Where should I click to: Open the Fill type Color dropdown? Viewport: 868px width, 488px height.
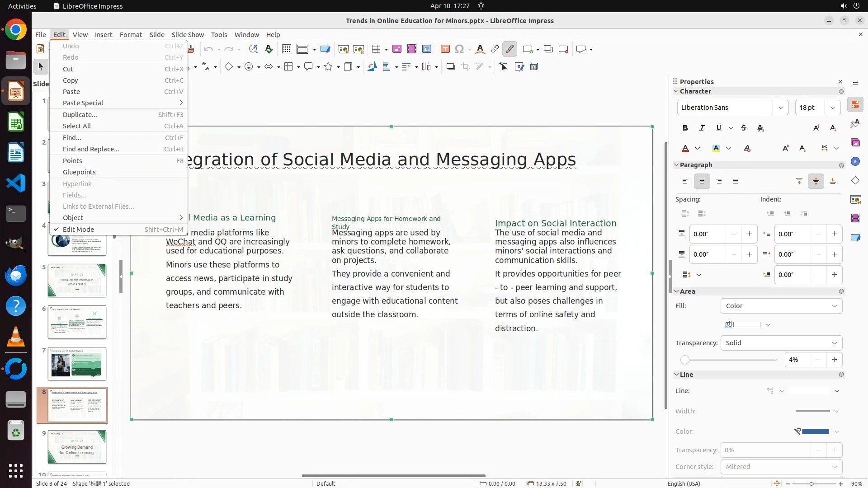(x=781, y=306)
